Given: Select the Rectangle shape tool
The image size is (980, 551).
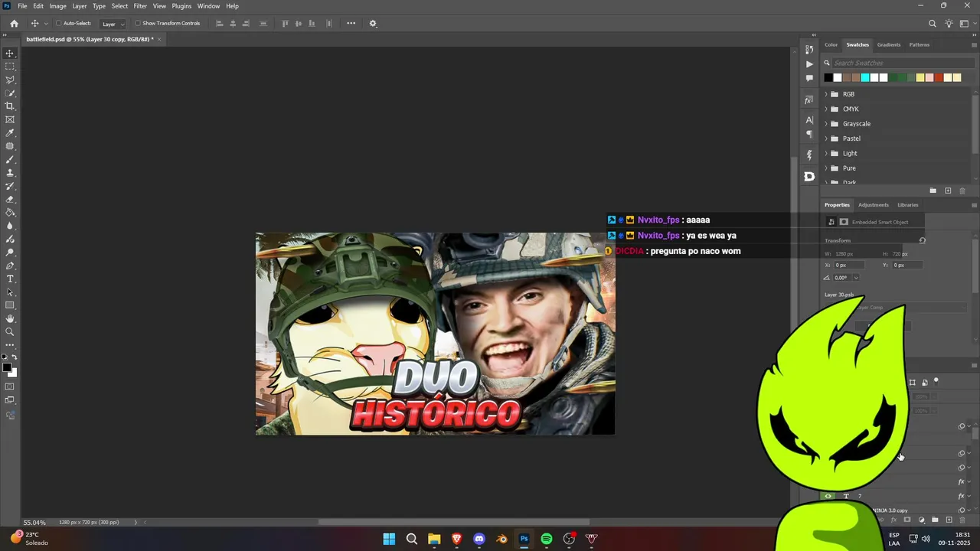Looking at the screenshot, I should coord(10,305).
